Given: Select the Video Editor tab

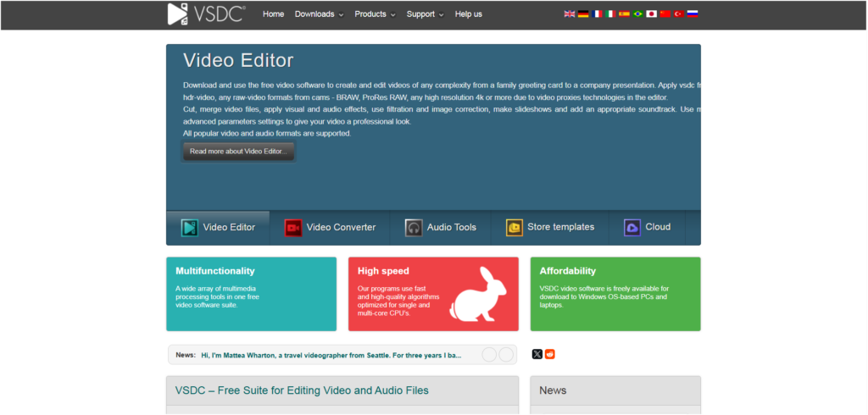Looking at the screenshot, I should pos(218,228).
